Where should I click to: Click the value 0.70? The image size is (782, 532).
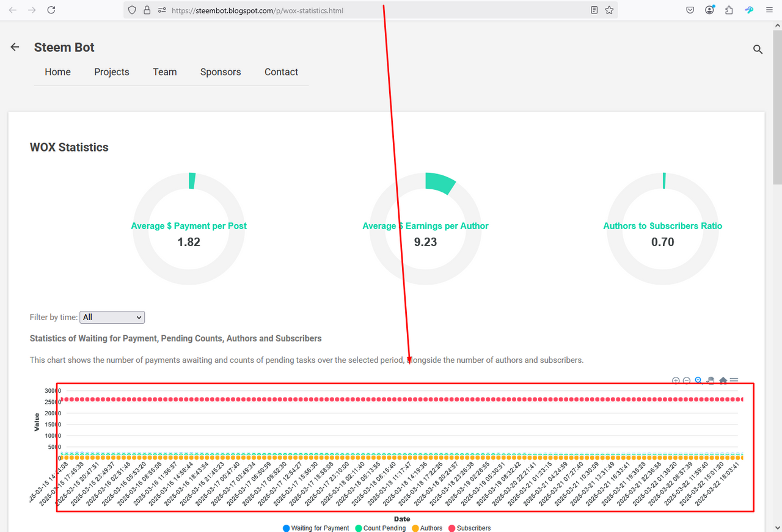[x=663, y=242]
